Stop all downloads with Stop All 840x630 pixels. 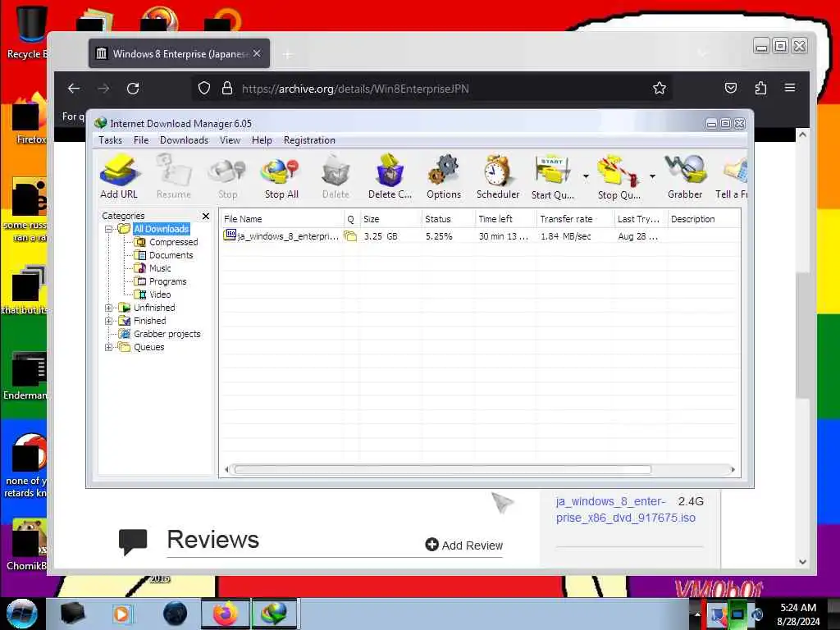tap(281, 176)
